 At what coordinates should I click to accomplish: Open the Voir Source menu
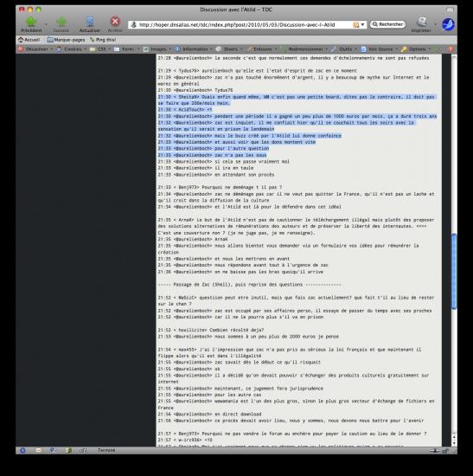point(380,48)
